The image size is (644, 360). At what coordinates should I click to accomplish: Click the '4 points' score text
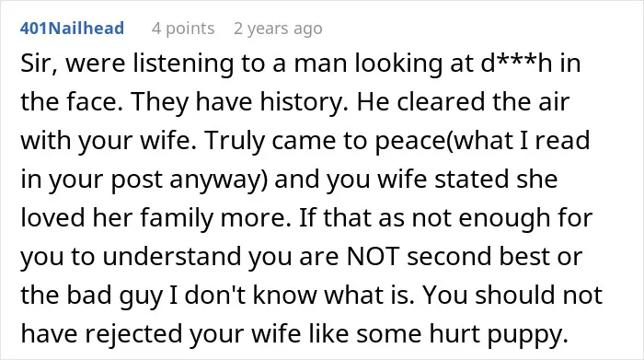point(183,29)
